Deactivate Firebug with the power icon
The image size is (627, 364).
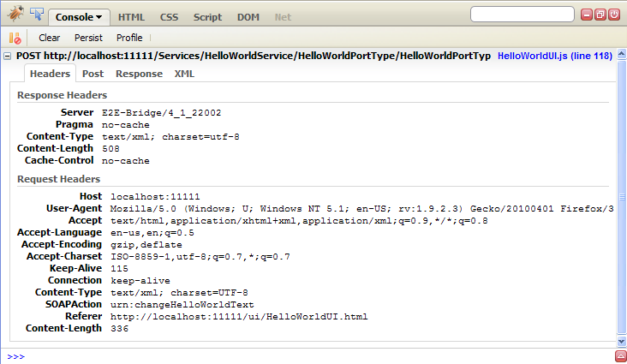click(615, 15)
